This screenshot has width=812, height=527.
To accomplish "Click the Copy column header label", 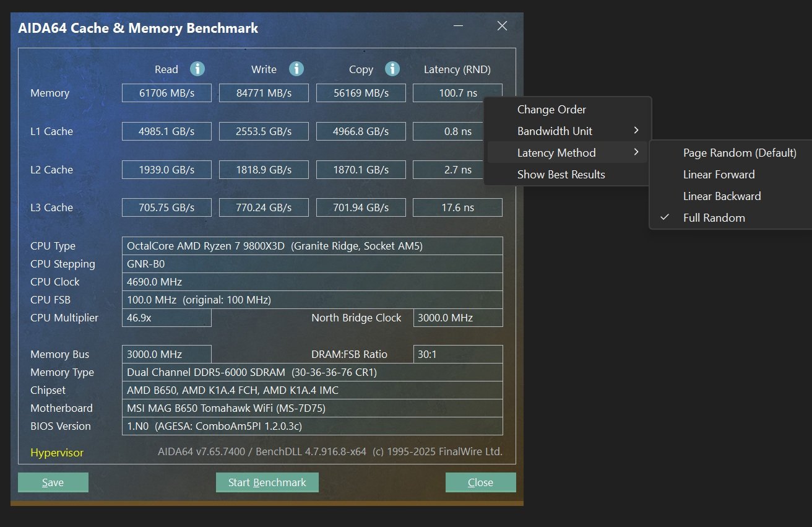I will (361, 69).
